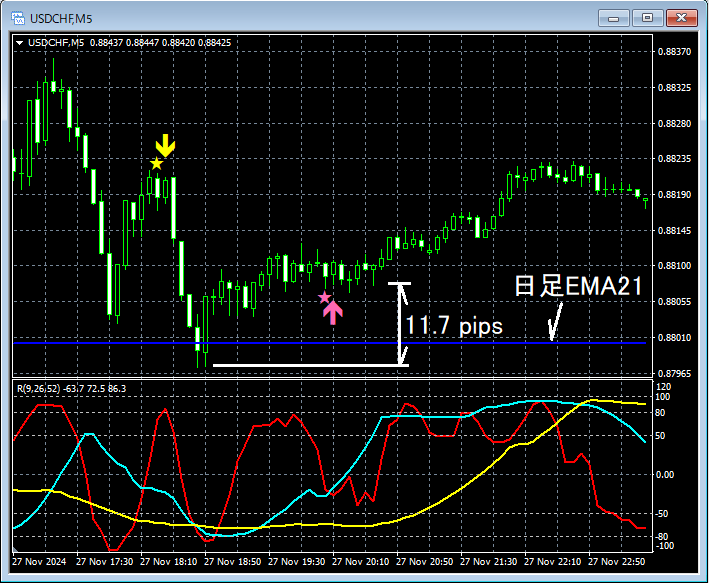Click the 27 Nov 18:50 time label
710x583 pixels.
tap(232, 562)
